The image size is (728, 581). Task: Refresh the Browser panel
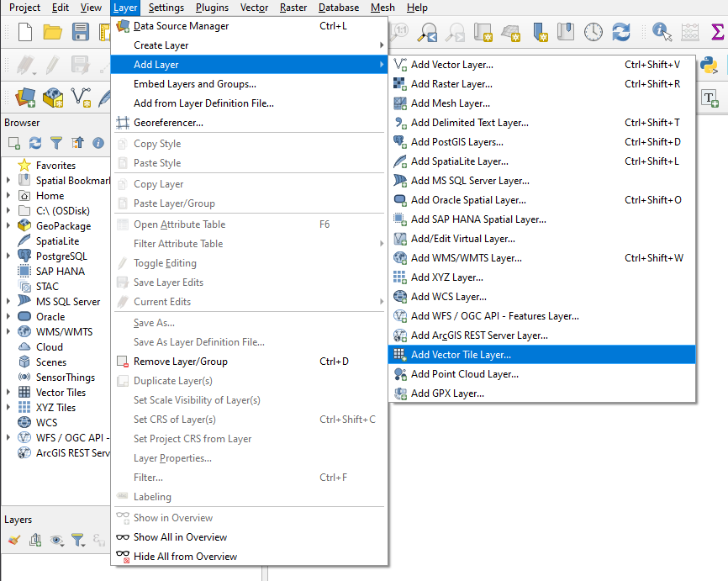[x=34, y=143]
